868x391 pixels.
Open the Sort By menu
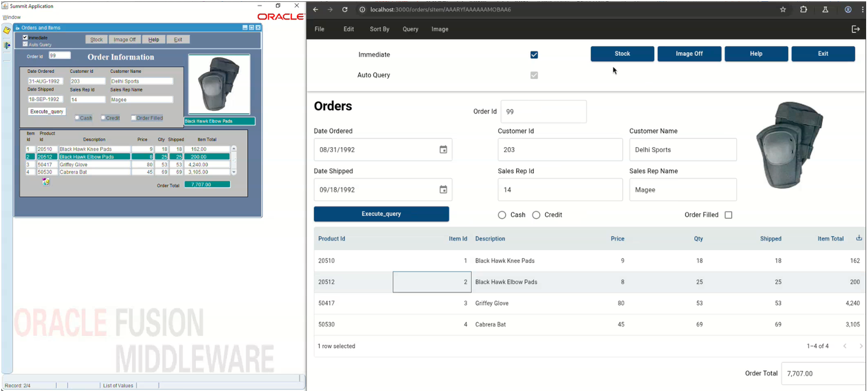(380, 29)
